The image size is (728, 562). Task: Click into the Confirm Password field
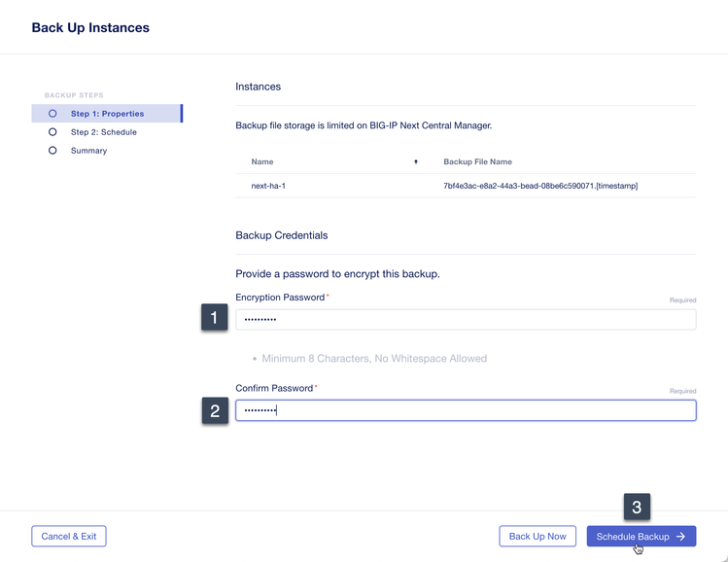pyautogui.click(x=466, y=410)
